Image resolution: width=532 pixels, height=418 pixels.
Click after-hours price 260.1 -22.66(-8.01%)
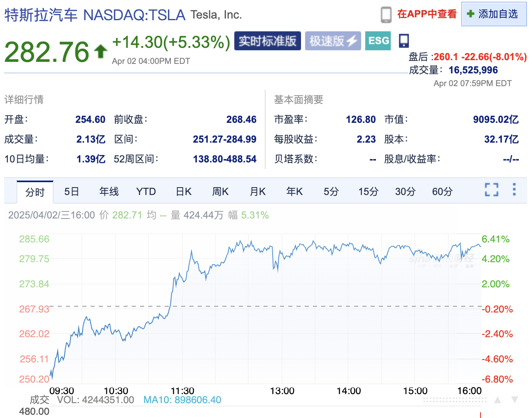point(480,57)
